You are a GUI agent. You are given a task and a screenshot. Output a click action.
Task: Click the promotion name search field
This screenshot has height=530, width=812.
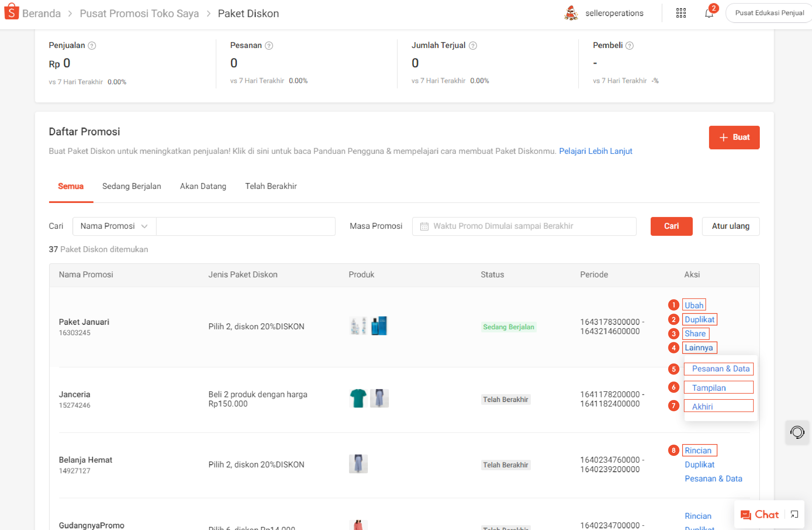pyautogui.click(x=245, y=226)
